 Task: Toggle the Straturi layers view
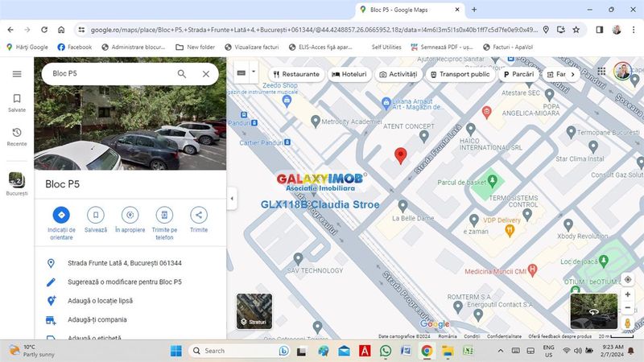coord(254,311)
